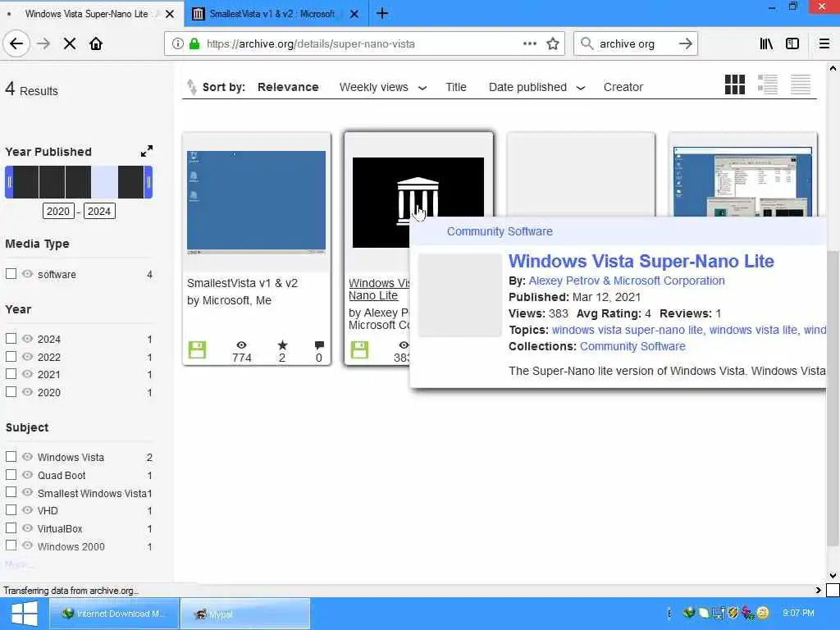Viewport: 840px width, 630px height.
Task: Switch to compact list view
Action: (x=801, y=84)
